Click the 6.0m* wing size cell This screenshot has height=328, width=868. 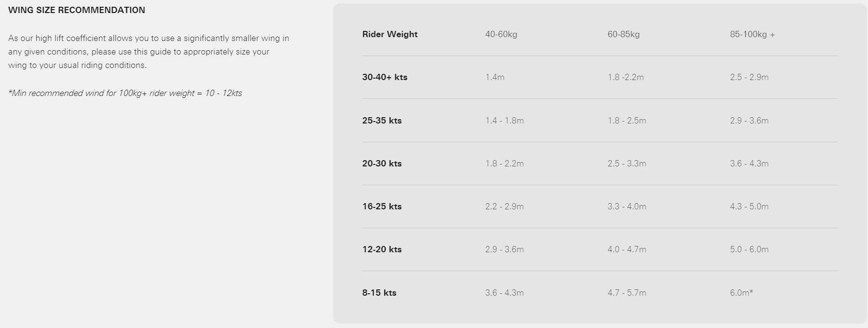741,293
